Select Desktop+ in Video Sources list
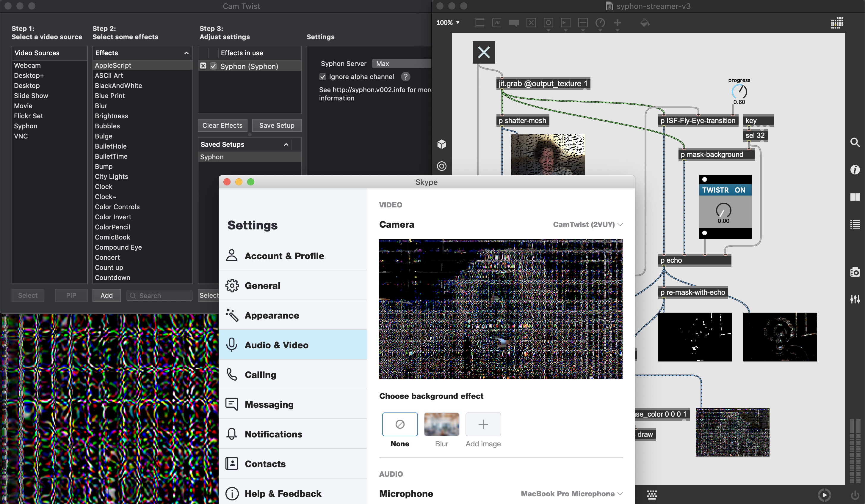865x504 pixels. point(50,75)
